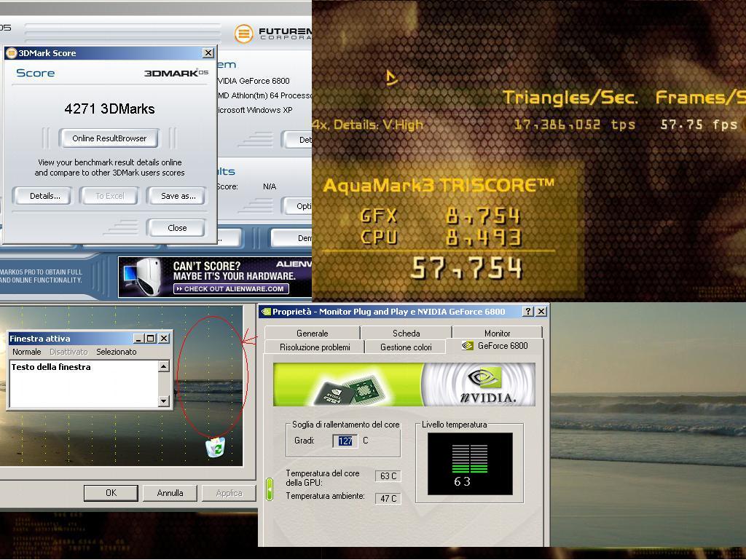Click the Recycle Bin icon in the preview
746x560 pixels.
click(x=215, y=447)
